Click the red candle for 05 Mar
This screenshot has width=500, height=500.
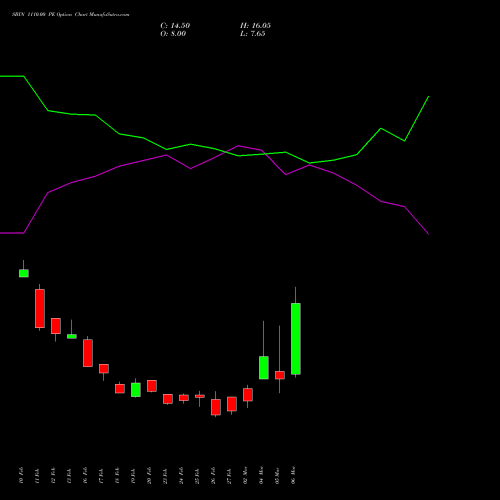(x=280, y=375)
